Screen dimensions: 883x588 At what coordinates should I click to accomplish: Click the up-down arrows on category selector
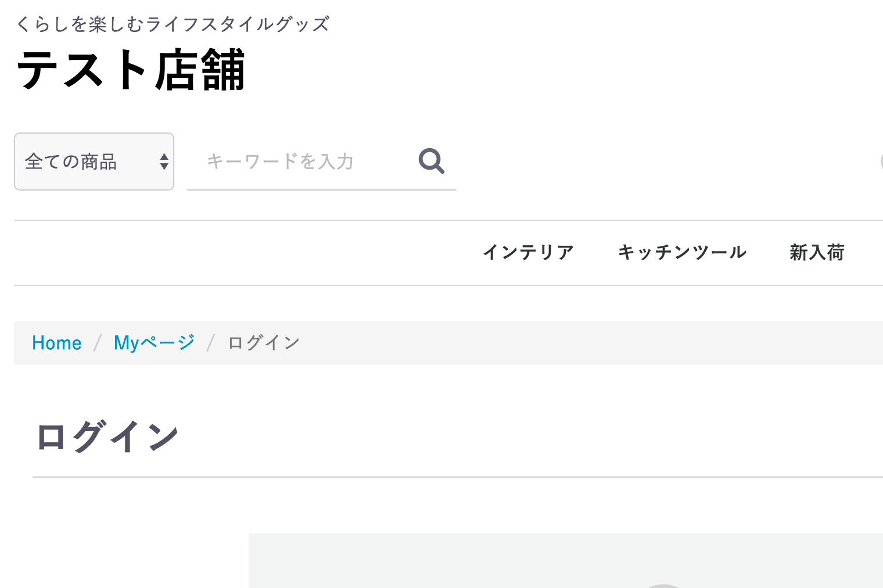click(x=164, y=162)
